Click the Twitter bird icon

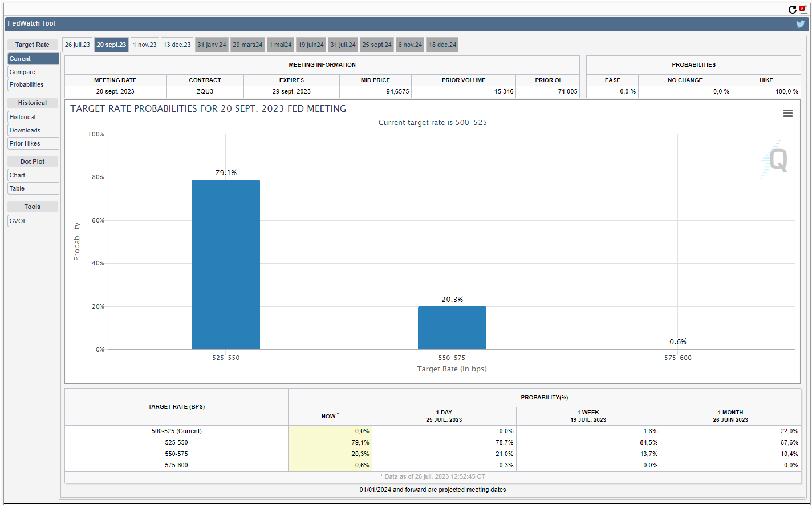click(x=801, y=24)
